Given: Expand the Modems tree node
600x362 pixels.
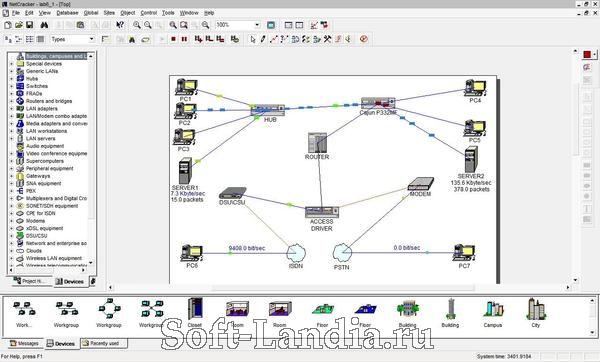Looking at the screenshot, I should [11, 221].
